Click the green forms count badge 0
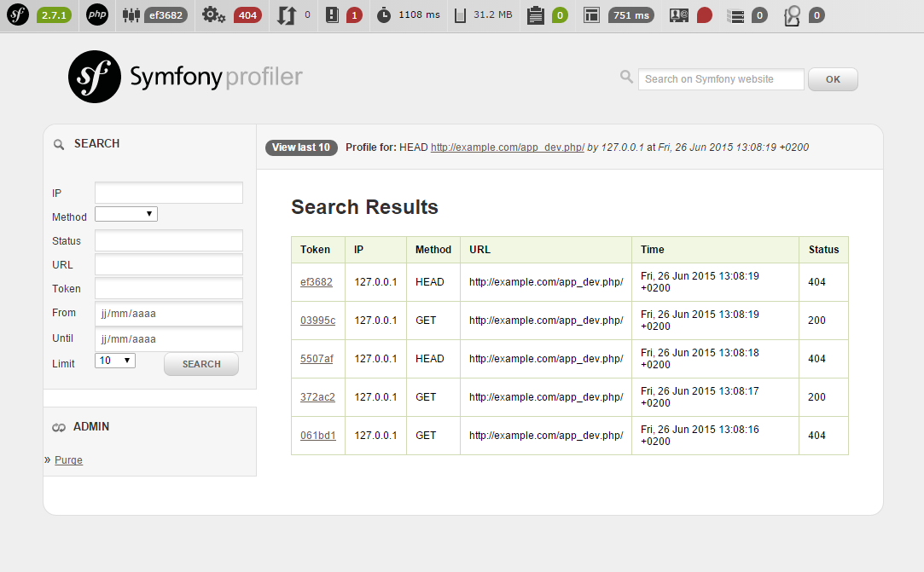 [x=560, y=15]
